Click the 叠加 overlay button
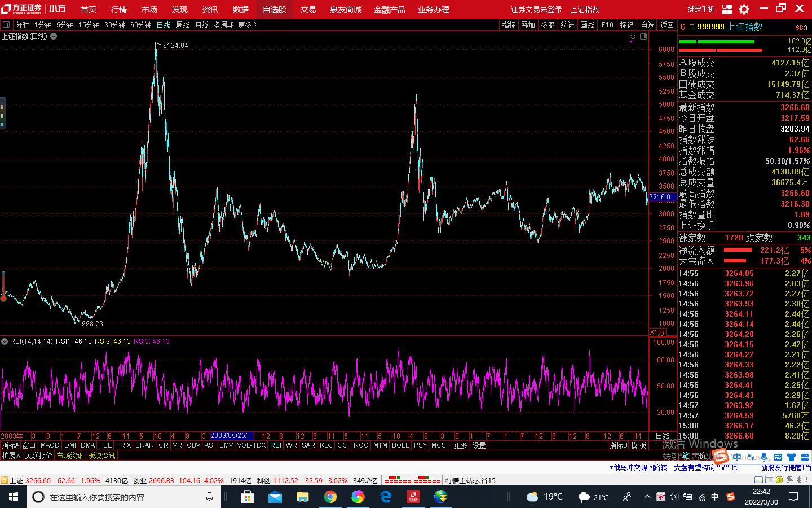The image size is (812, 508). pyautogui.click(x=528, y=25)
